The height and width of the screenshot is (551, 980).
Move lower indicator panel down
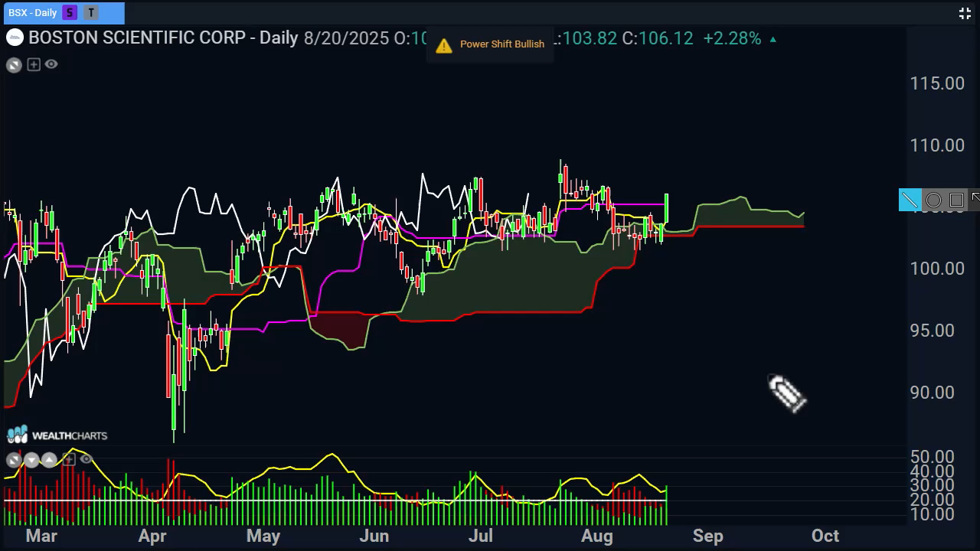pyautogui.click(x=31, y=460)
